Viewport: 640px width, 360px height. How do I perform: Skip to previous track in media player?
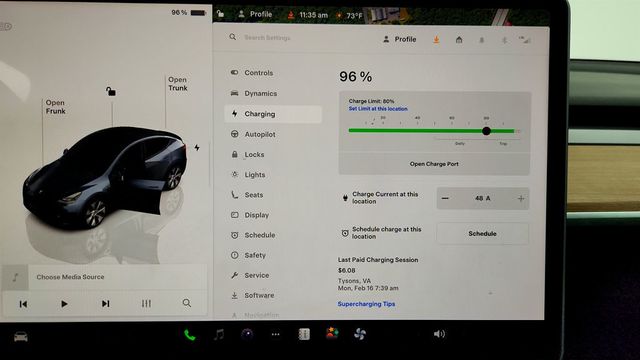[23, 304]
